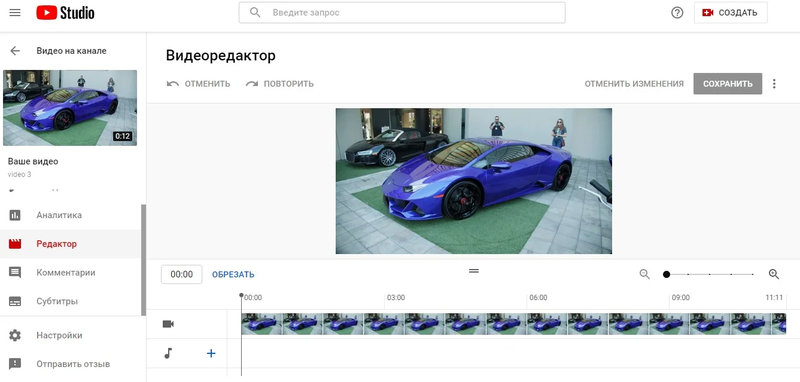Click the search magnifier icon

(x=255, y=13)
